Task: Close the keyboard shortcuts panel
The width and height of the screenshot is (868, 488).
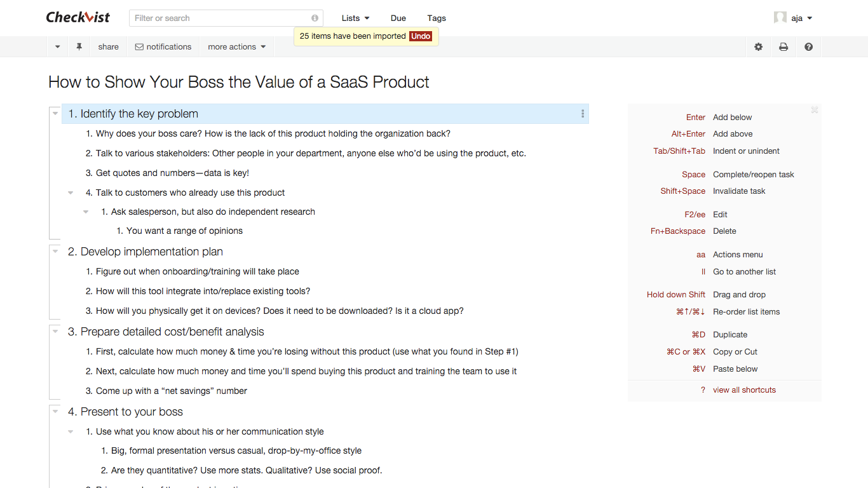Action: [814, 110]
